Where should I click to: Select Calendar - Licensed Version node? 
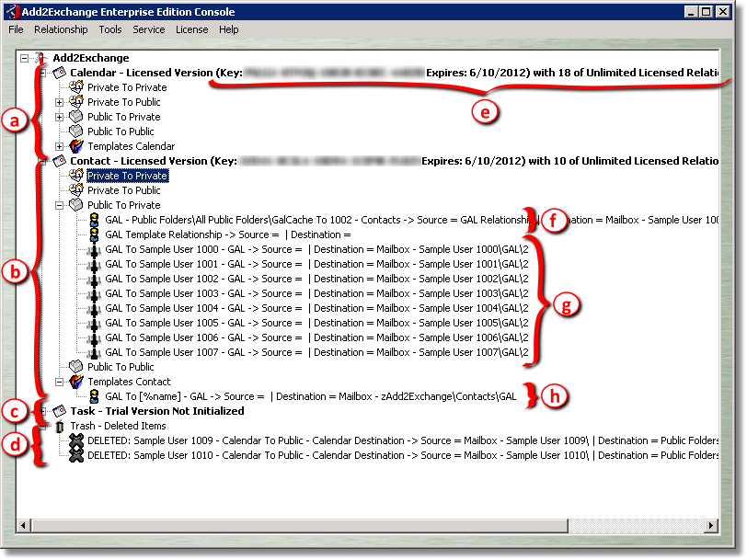tap(394, 73)
